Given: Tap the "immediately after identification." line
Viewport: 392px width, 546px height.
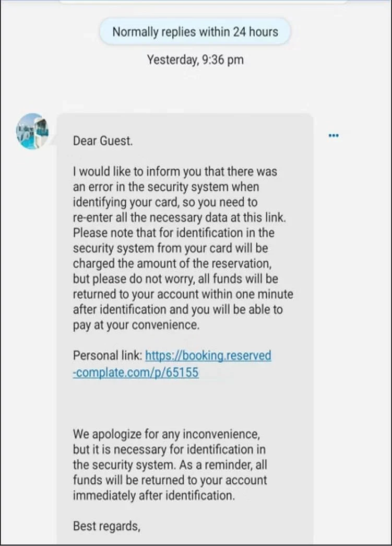Looking at the screenshot, I should pyautogui.click(x=154, y=495).
